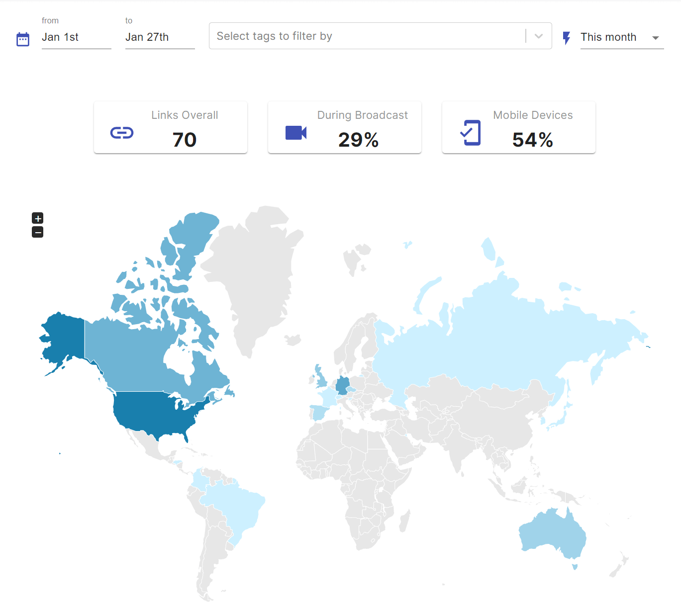Zoom out the map with minus button
The width and height of the screenshot is (681, 616).
38,232
